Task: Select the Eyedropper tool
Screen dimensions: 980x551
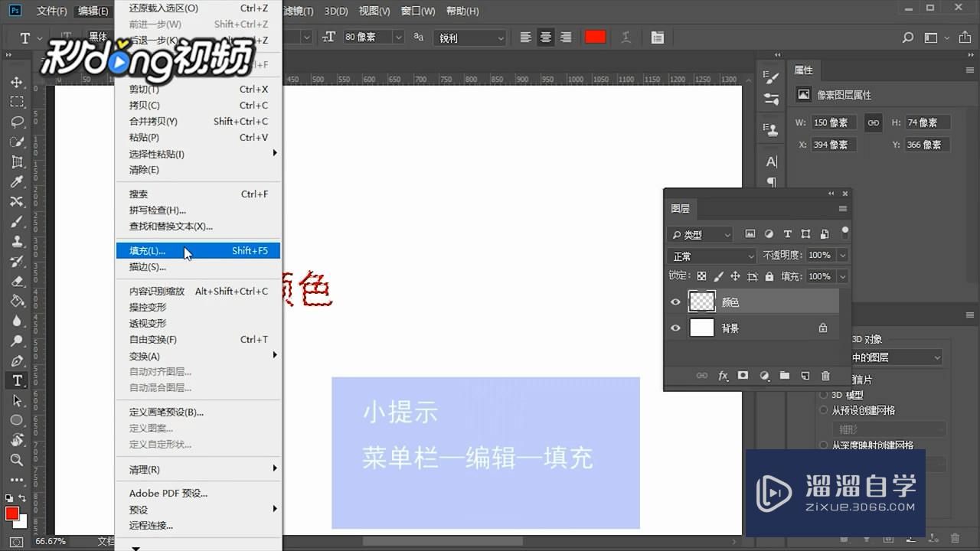Action: pyautogui.click(x=17, y=181)
